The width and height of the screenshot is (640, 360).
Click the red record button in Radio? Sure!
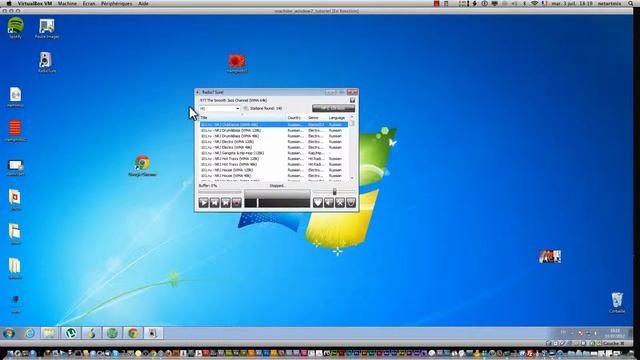236,202
